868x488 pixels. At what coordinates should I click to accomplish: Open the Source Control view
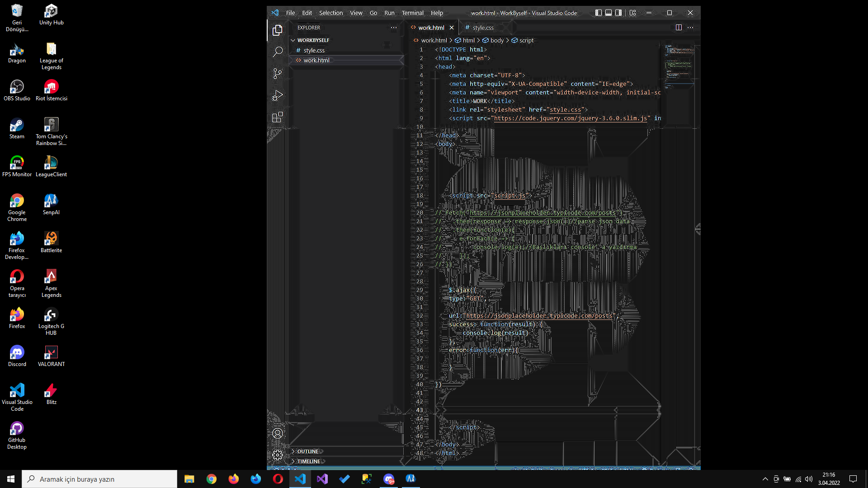coord(278,74)
